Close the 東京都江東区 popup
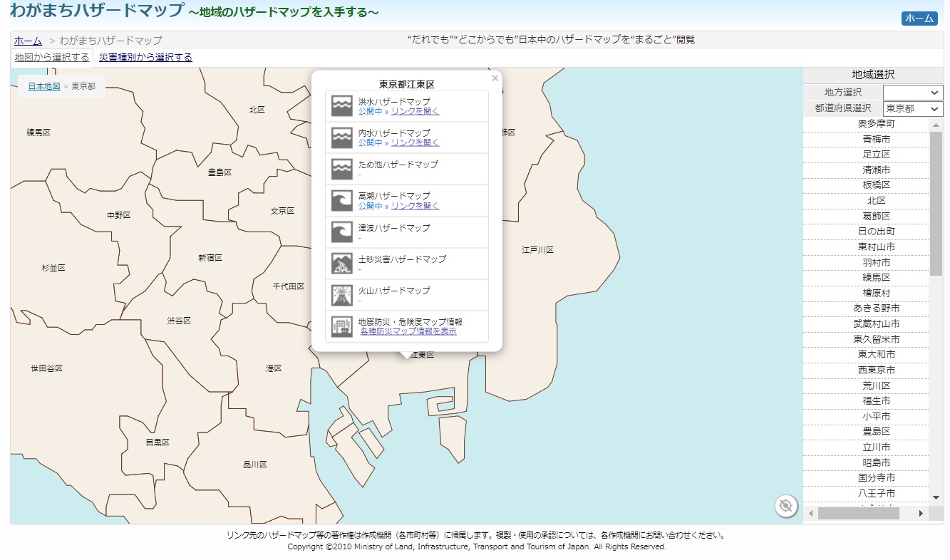Image resolution: width=950 pixels, height=560 pixels. [495, 78]
